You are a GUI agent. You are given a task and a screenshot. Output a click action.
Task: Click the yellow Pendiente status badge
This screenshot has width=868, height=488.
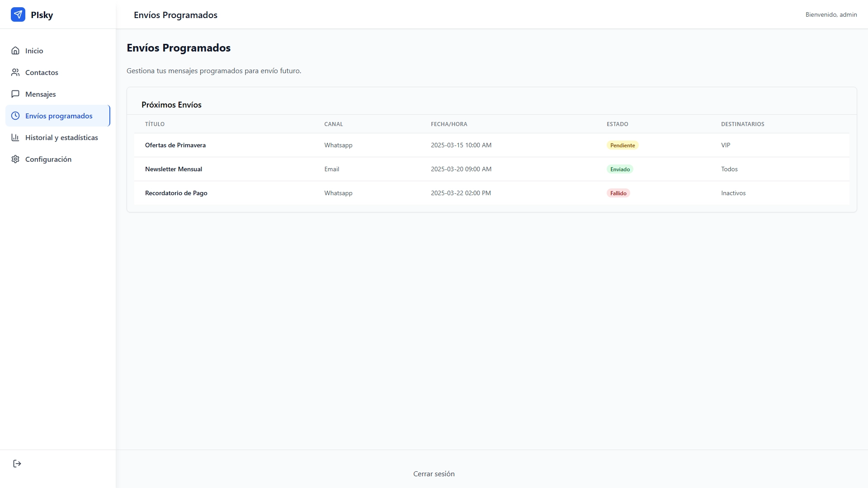[x=623, y=145]
